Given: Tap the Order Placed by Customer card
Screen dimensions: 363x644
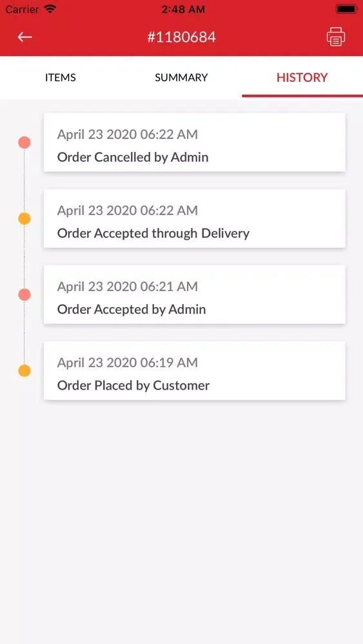Looking at the screenshot, I should 195,370.
